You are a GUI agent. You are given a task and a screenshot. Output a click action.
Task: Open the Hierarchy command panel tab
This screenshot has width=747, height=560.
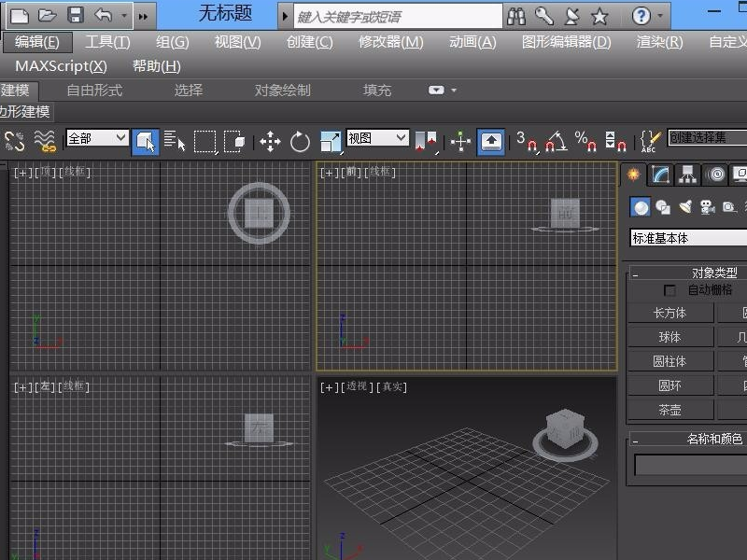point(687,175)
